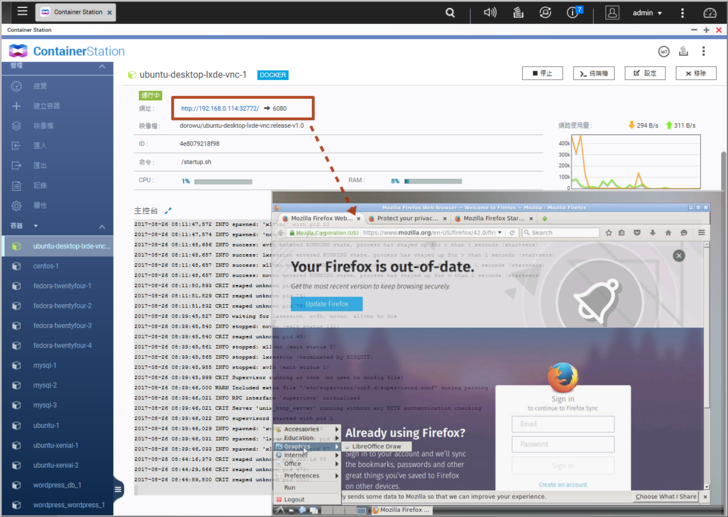This screenshot has width=728, height=517.
Task: Open the volume control speaker icon
Action: pos(490,13)
